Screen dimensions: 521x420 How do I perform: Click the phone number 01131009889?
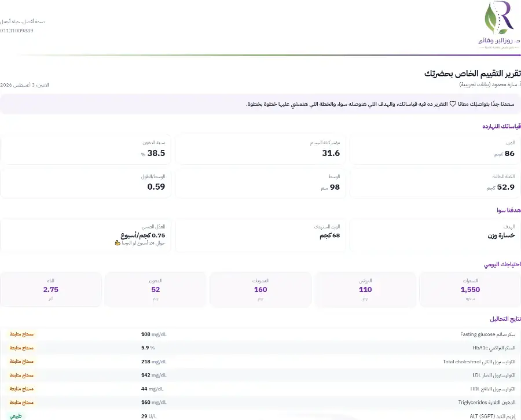pos(17,31)
